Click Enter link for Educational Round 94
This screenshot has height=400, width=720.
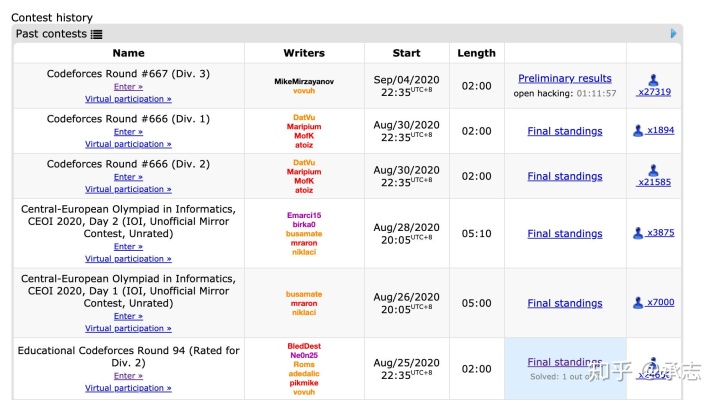coord(128,376)
